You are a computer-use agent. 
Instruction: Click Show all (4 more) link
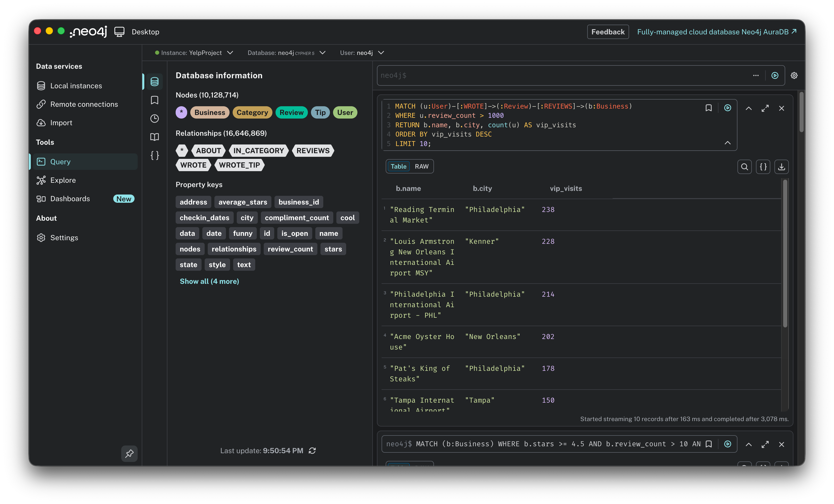(x=209, y=281)
